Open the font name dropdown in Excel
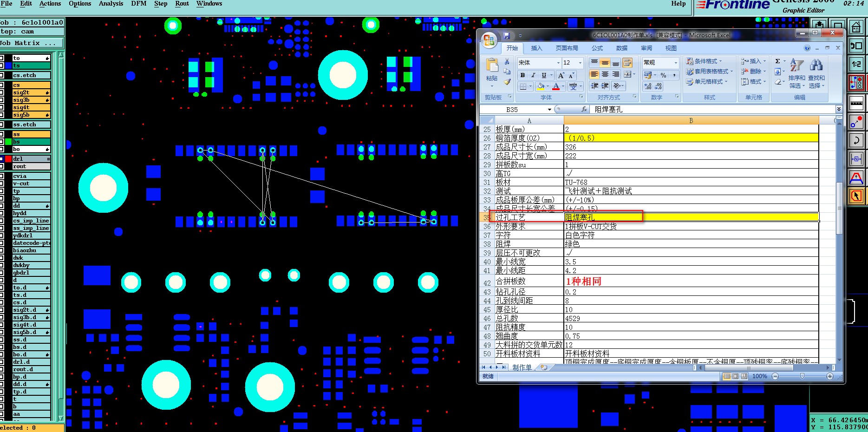 coord(558,63)
